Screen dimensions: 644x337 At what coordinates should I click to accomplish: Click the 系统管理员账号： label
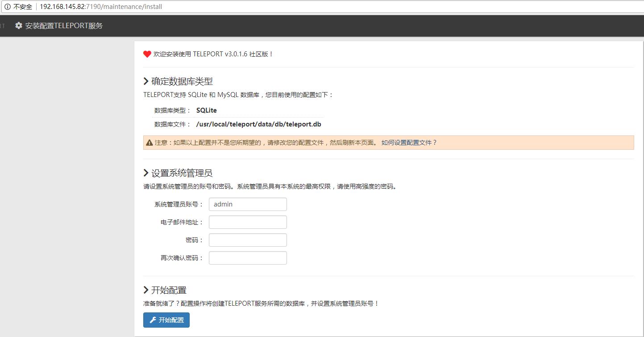pos(179,204)
